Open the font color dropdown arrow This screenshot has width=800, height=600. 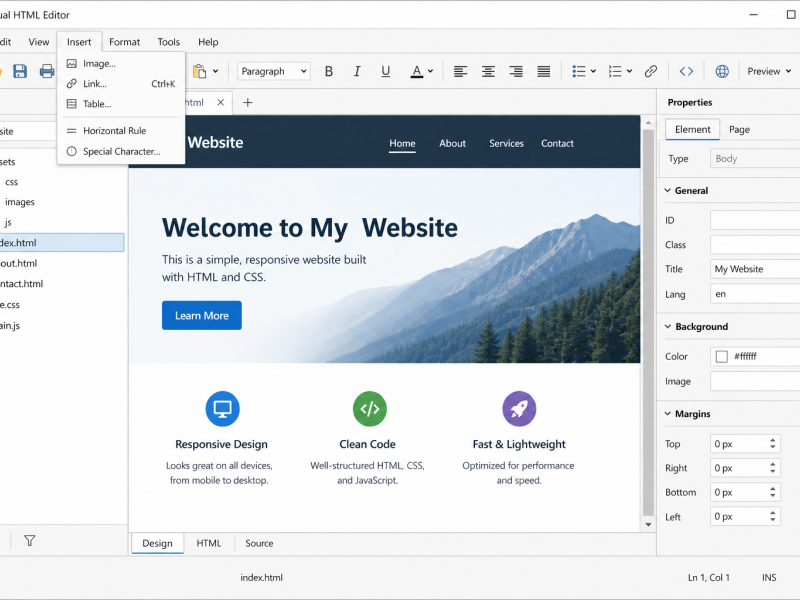pyautogui.click(x=431, y=71)
